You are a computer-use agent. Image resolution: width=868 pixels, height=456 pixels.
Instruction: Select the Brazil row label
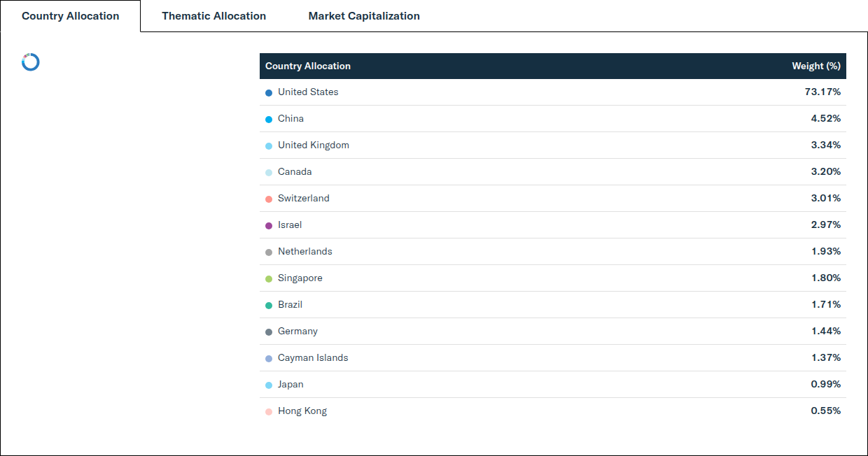290,304
